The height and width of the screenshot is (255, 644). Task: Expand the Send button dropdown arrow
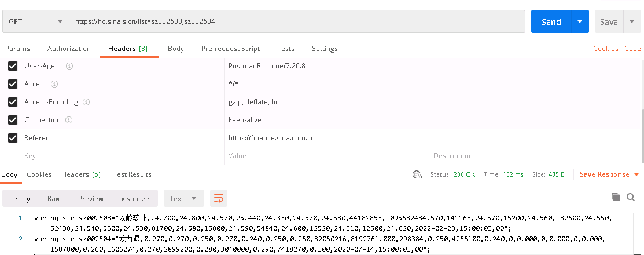point(580,22)
